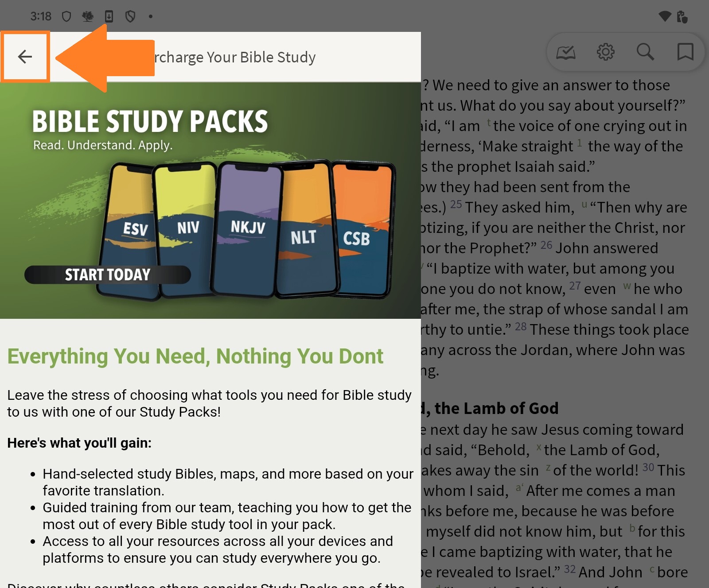Tap verse number 28 in the passage

[521, 327]
